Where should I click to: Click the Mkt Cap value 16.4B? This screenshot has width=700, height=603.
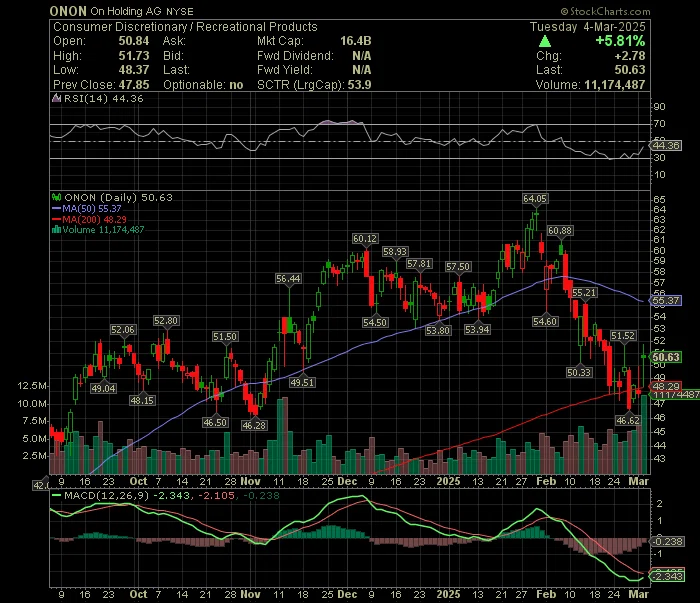[x=356, y=41]
